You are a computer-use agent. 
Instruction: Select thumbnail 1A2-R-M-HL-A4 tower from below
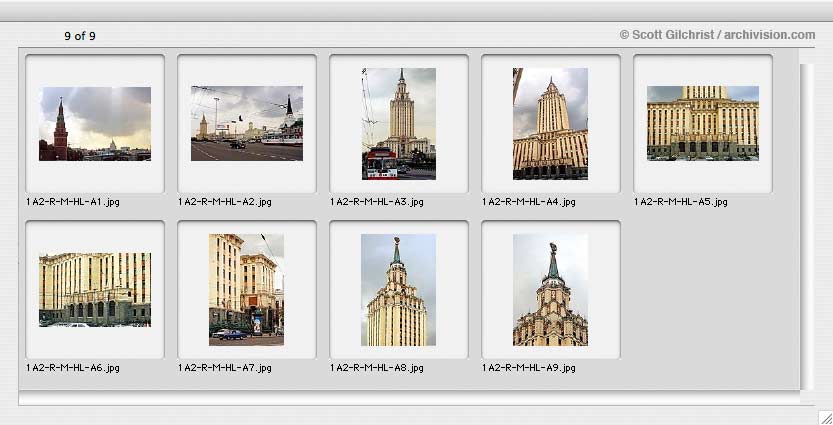coord(550,124)
